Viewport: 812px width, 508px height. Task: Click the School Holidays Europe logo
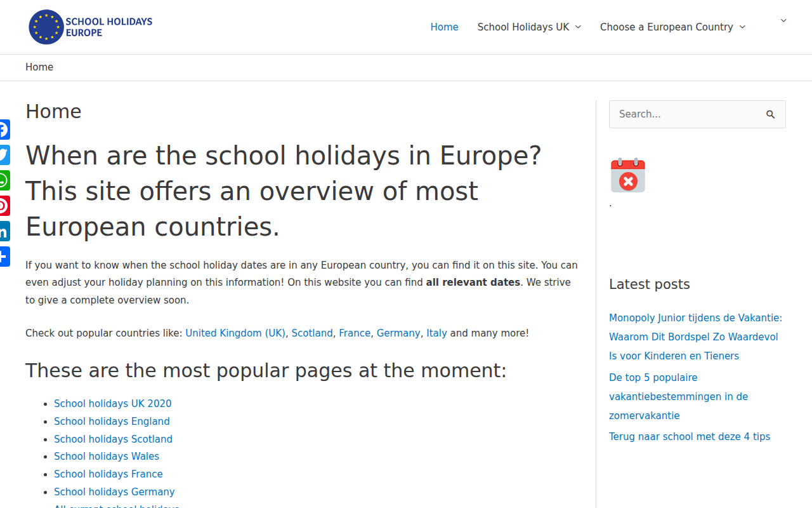91,27
